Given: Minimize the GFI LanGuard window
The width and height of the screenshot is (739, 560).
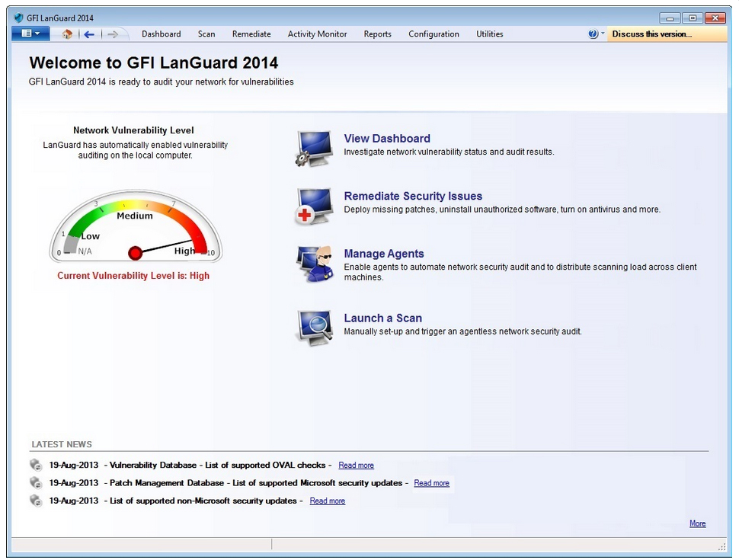Looking at the screenshot, I should coord(670,18).
